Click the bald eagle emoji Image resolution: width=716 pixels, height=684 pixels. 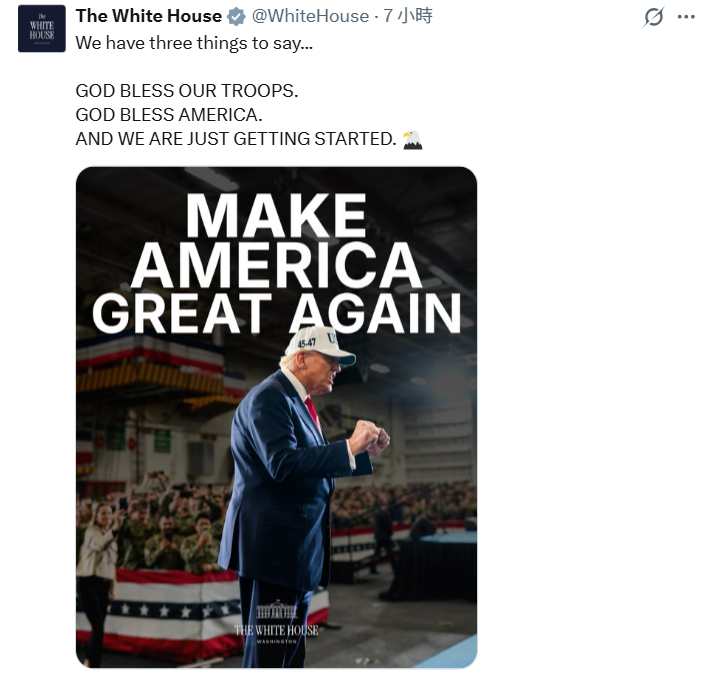click(412, 140)
